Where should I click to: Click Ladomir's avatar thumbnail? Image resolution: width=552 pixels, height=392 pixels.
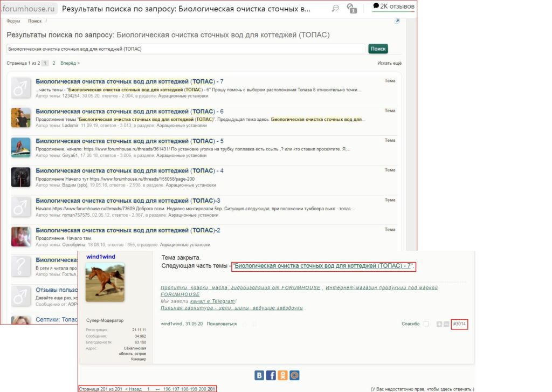pyautogui.click(x=21, y=118)
